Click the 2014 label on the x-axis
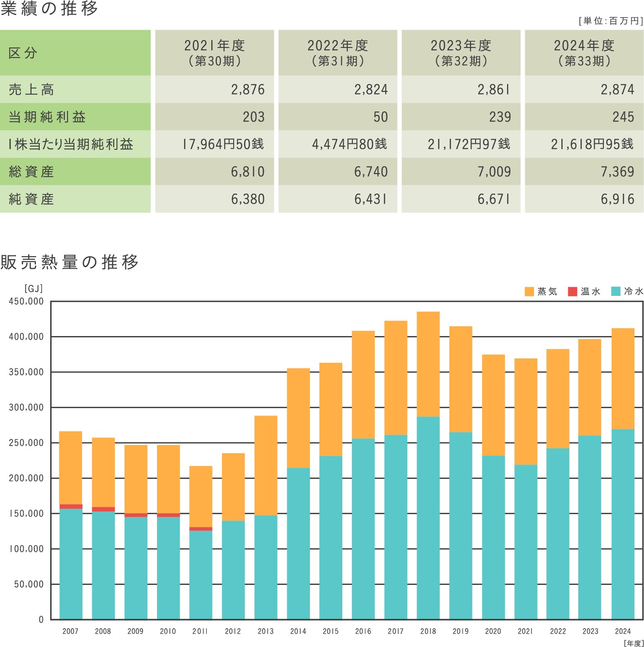Image resolution: width=644 pixels, height=647 pixels. click(298, 631)
